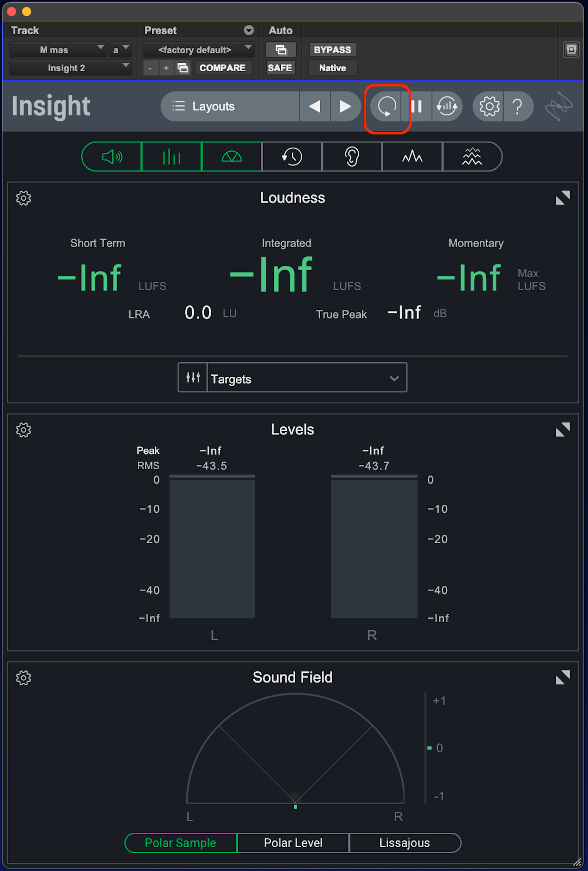
Task: Open Loudness panel settings gear
Action: 23,198
